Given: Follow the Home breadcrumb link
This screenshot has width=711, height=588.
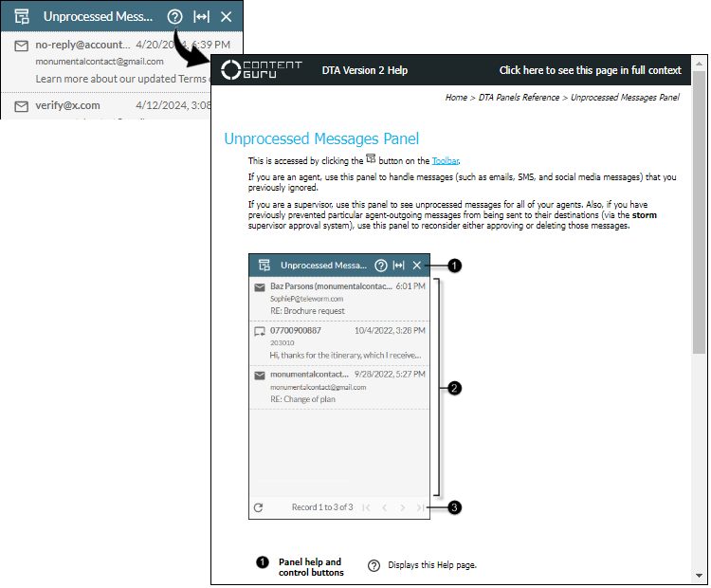Looking at the screenshot, I should pos(456,98).
